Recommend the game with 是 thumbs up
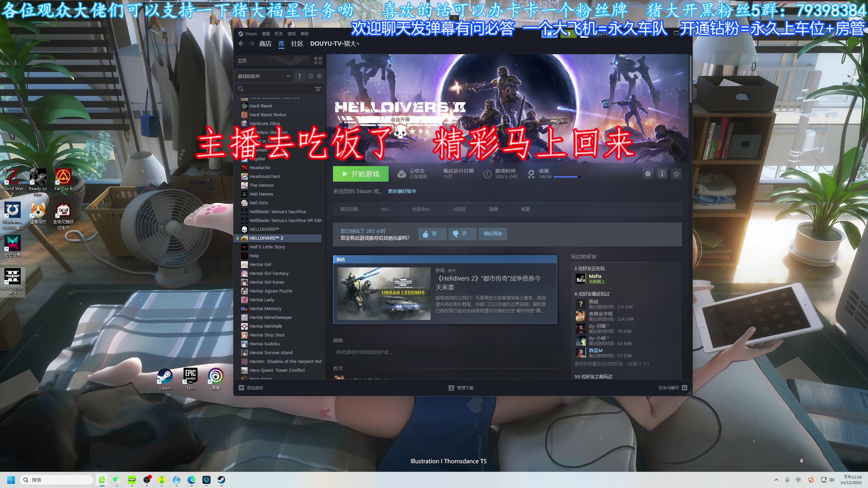Image resolution: width=868 pixels, height=488 pixels. (x=432, y=234)
